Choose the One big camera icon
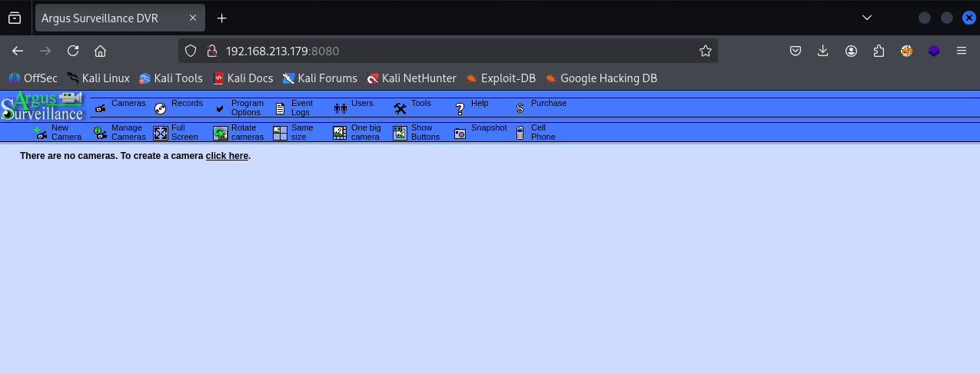Viewport: 980px width, 374px height. pos(340,133)
